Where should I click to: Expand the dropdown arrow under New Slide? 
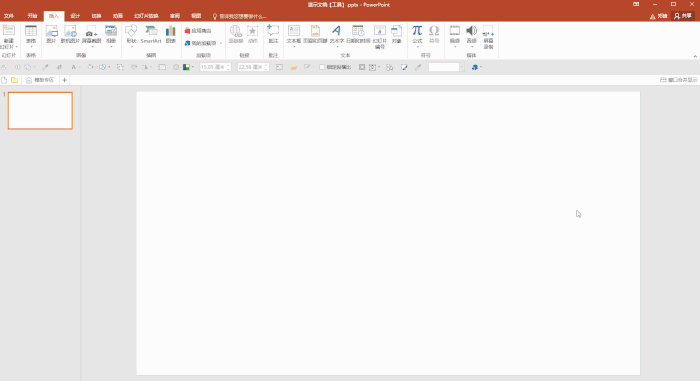(17, 47)
